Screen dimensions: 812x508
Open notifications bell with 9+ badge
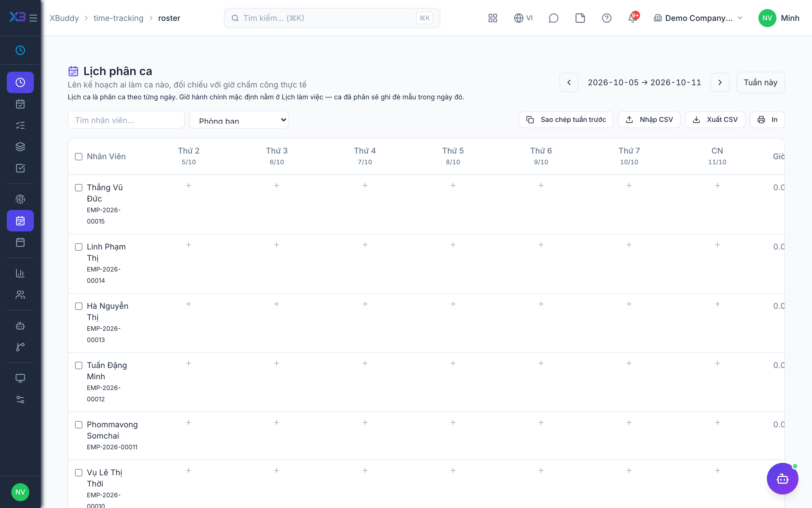click(x=633, y=18)
